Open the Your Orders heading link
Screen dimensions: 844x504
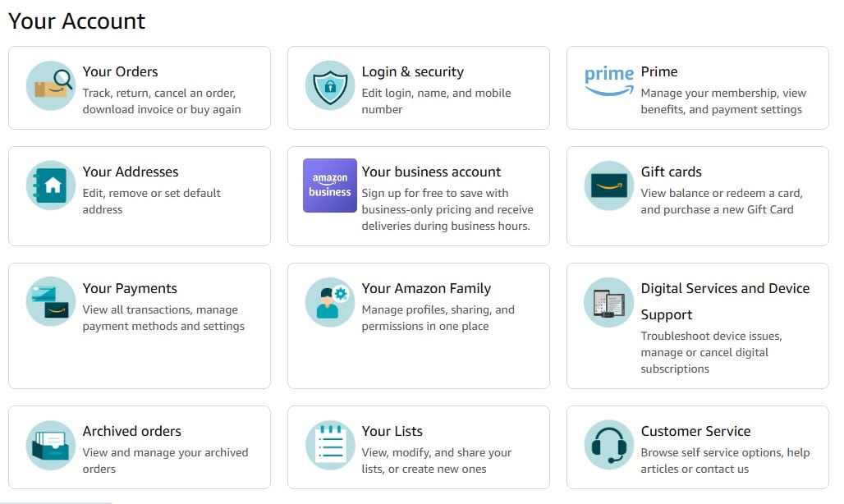coord(120,72)
